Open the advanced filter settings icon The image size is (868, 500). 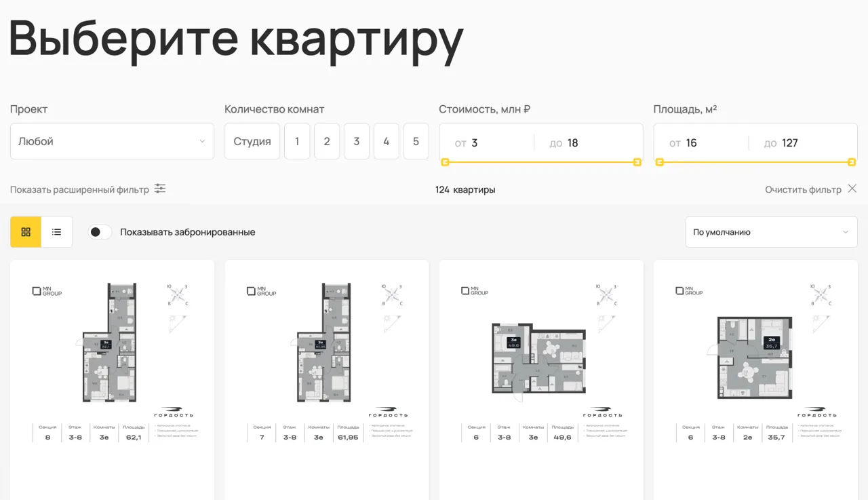click(x=160, y=189)
